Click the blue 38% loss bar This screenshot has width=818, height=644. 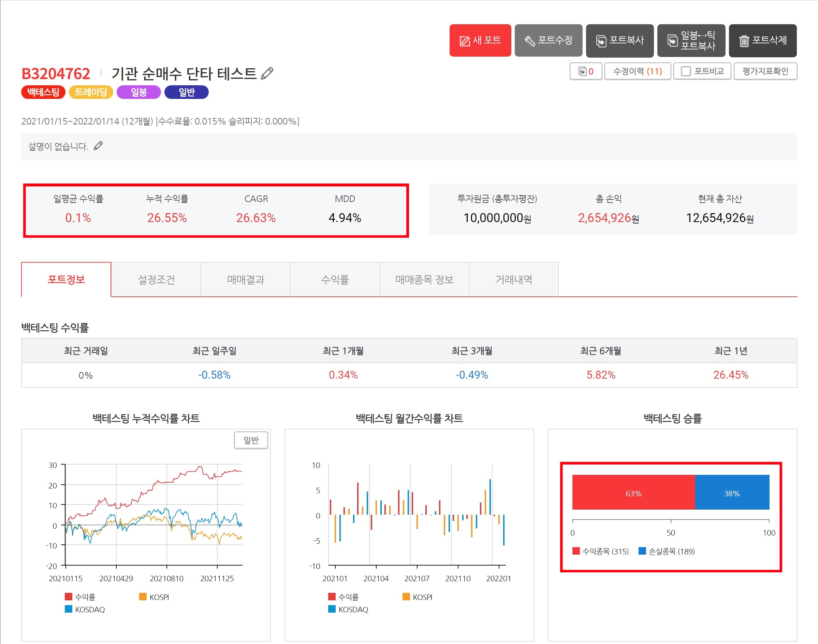[732, 492]
